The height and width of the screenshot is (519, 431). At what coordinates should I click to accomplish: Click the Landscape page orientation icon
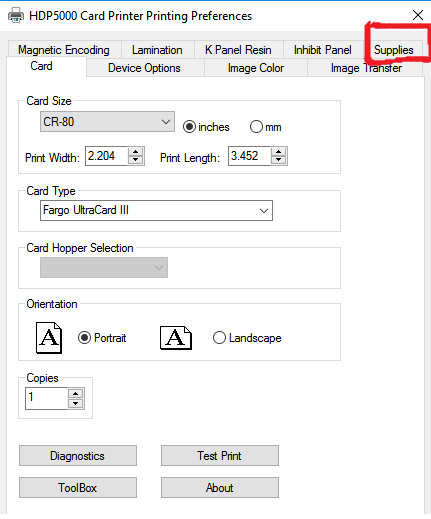pyautogui.click(x=176, y=337)
